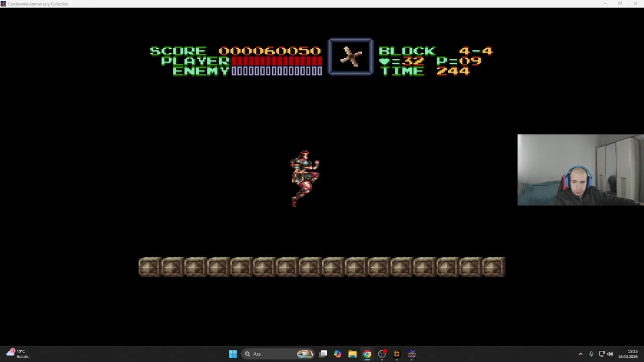This screenshot has height=362, width=644.
Task: Click the TIME 244 counter
Action: tap(425, 71)
